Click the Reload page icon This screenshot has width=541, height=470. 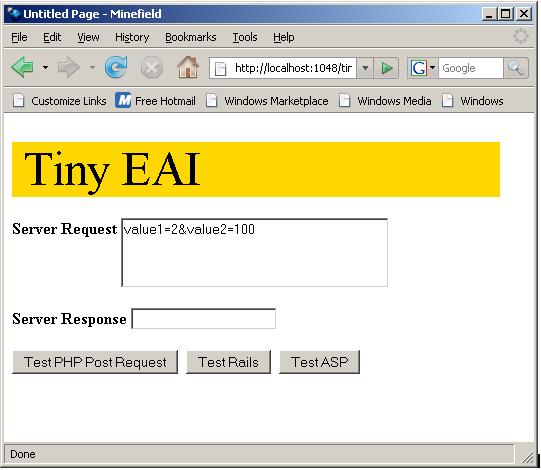click(116, 67)
